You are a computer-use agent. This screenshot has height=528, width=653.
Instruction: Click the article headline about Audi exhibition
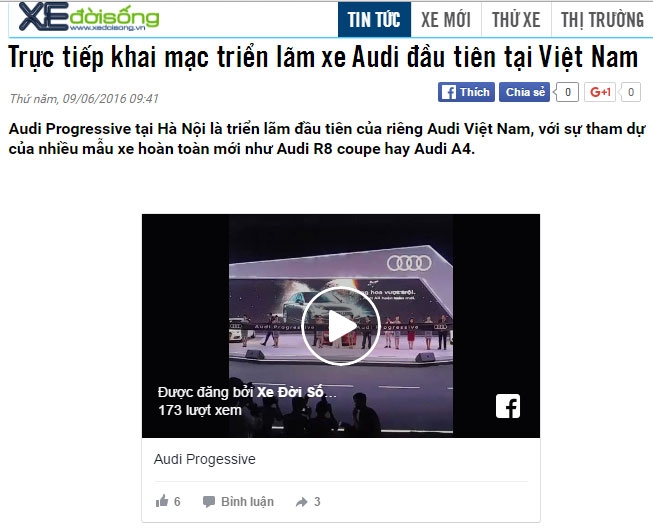[323, 57]
